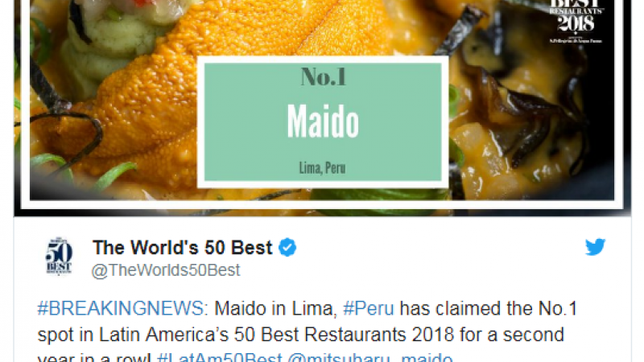Click the Best Restaurants 2018 logo
Screen dimensions: 644x362
pyautogui.click(x=576, y=22)
